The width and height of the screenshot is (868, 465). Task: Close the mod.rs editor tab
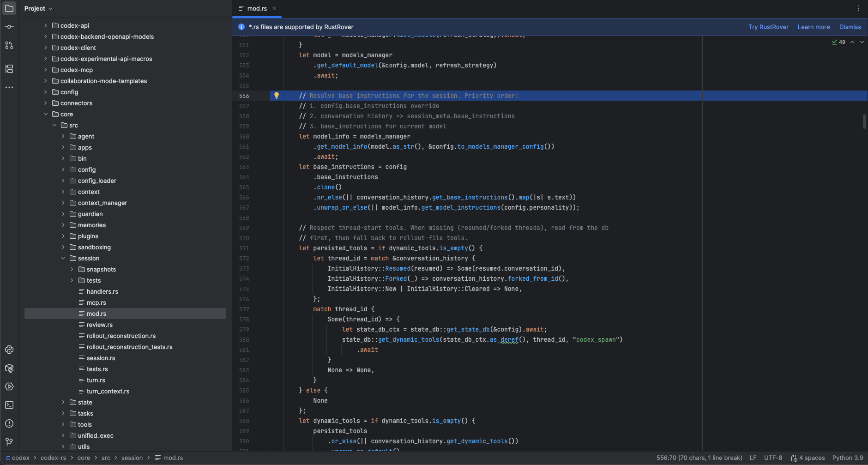[274, 8]
